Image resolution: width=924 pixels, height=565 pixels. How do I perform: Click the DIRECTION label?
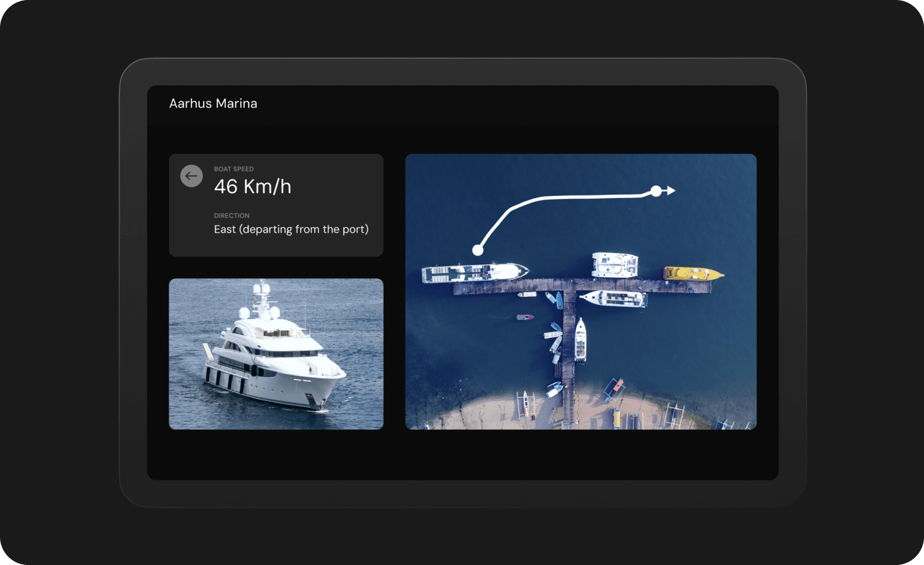click(231, 215)
